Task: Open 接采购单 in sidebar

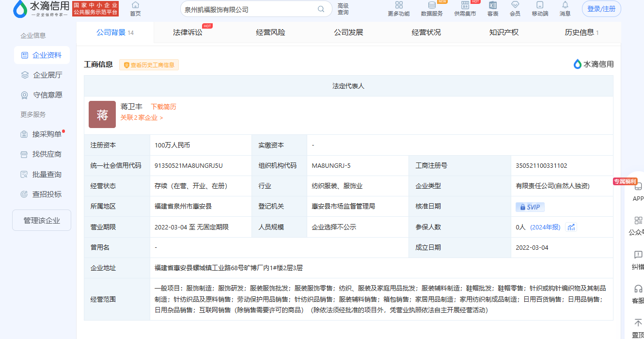Action: 42,134
